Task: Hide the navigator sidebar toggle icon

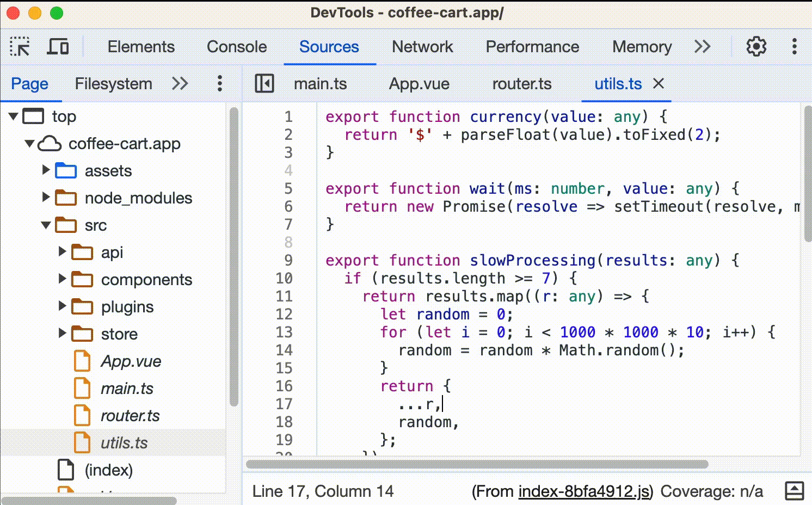Action: [x=264, y=84]
